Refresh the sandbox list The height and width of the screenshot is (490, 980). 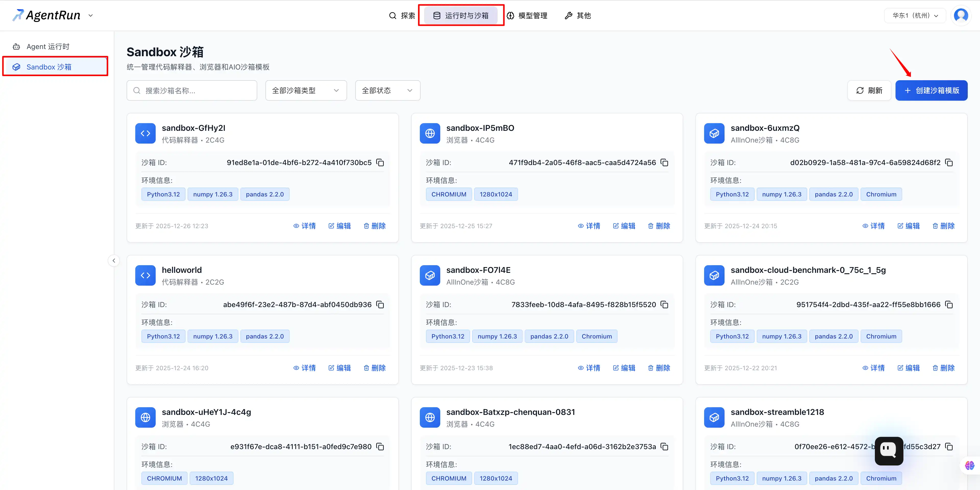(x=869, y=91)
